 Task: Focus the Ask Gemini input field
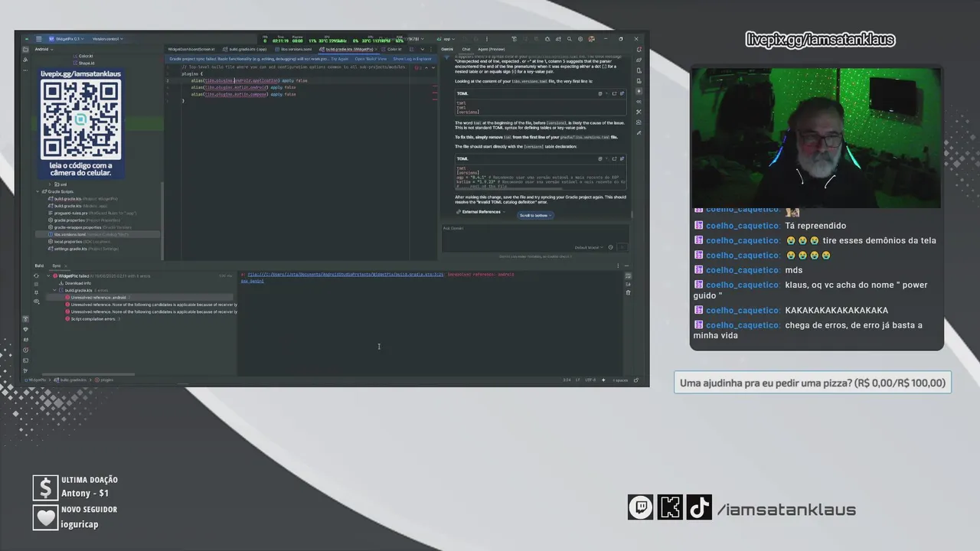[x=535, y=238]
